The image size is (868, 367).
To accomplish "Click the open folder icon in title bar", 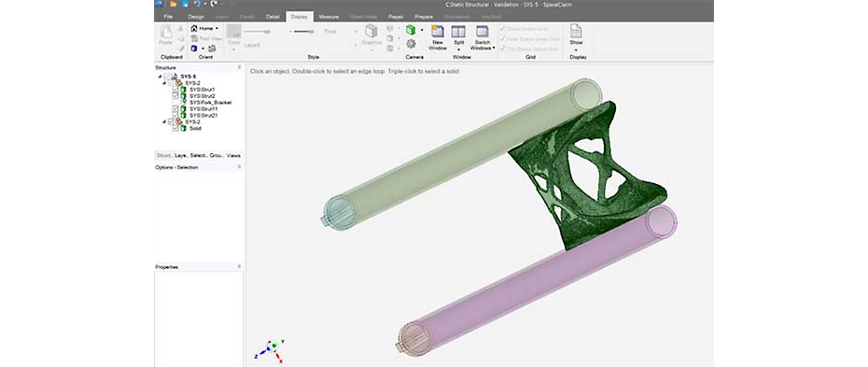I will (174, 4).
